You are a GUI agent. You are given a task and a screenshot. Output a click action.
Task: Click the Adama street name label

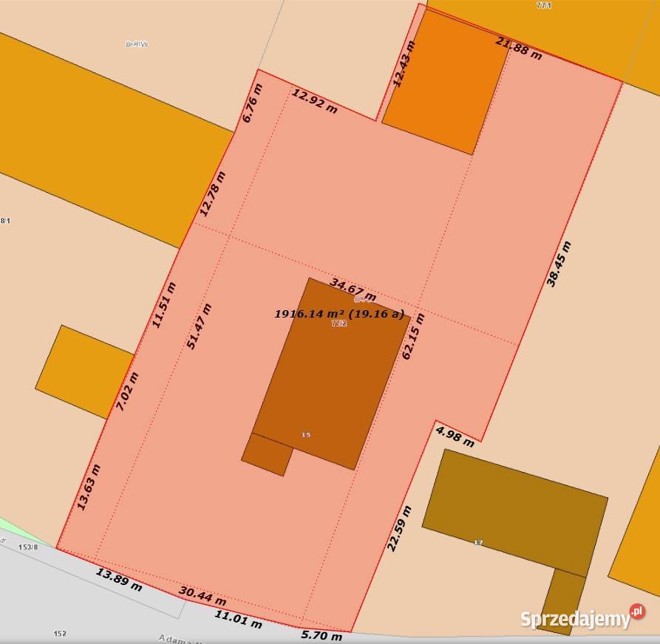pos(180,640)
